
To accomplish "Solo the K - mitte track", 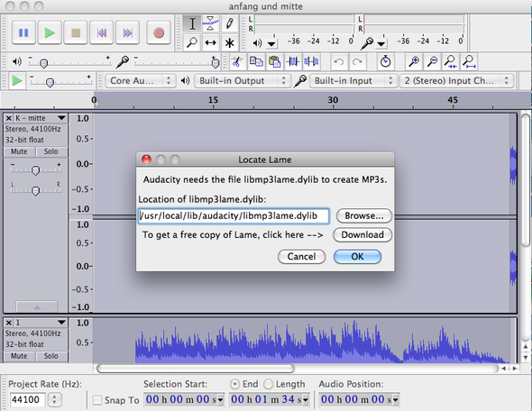I will pyautogui.click(x=50, y=151).
